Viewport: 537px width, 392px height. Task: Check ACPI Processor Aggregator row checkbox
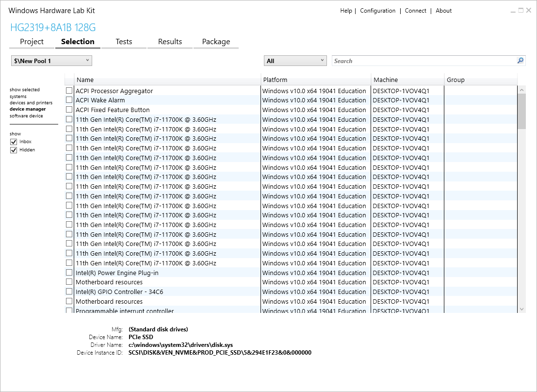(x=69, y=90)
